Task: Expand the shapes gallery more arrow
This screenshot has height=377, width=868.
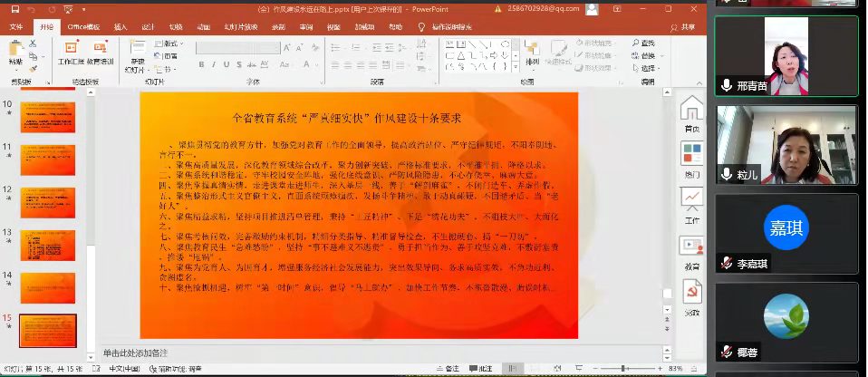Action: [516, 67]
